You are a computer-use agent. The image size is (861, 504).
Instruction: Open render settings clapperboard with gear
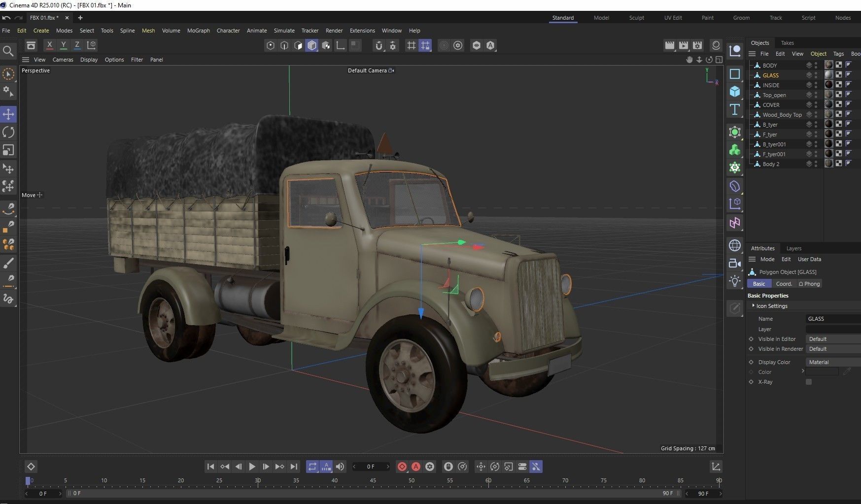[697, 45]
